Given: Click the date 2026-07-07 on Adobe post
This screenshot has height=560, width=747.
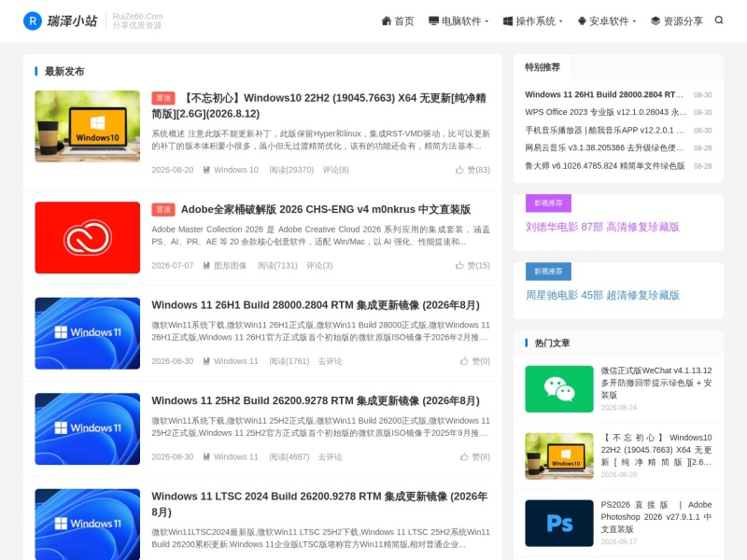Looking at the screenshot, I should pyautogui.click(x=173, y=265).
